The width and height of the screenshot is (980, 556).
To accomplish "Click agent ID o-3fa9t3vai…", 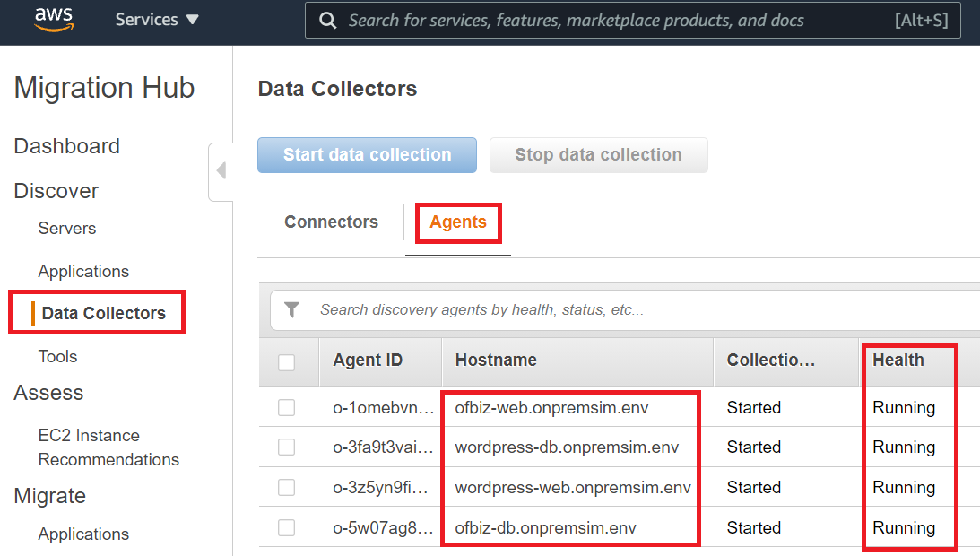I will (x=383, y=447).
